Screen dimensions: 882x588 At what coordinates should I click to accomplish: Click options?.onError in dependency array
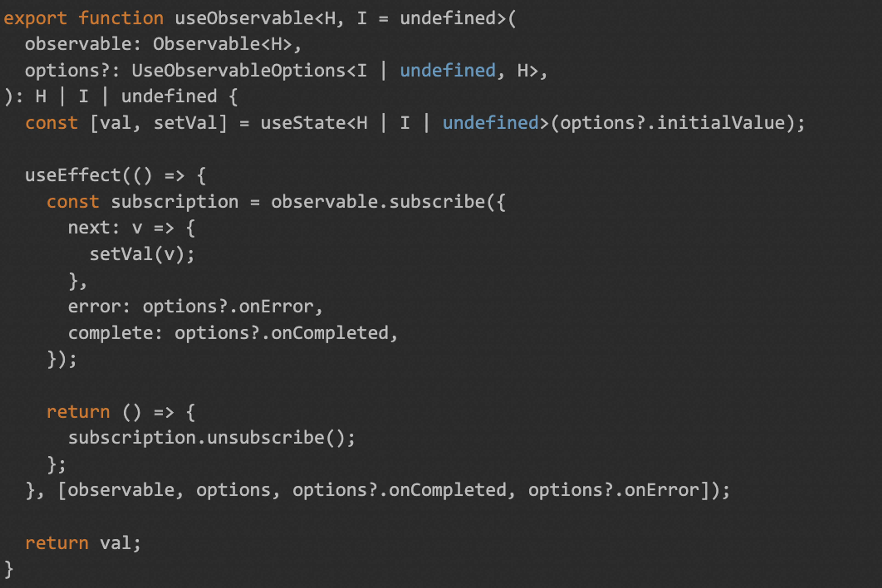click(613, 491)
